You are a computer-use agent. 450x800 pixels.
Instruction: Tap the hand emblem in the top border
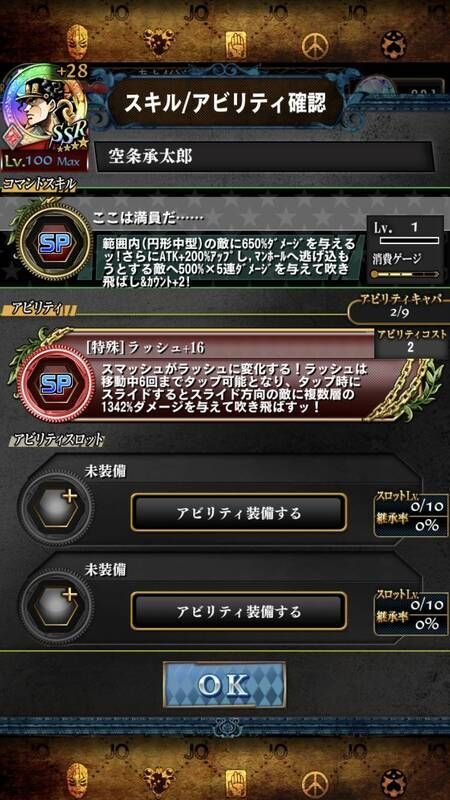236,44
